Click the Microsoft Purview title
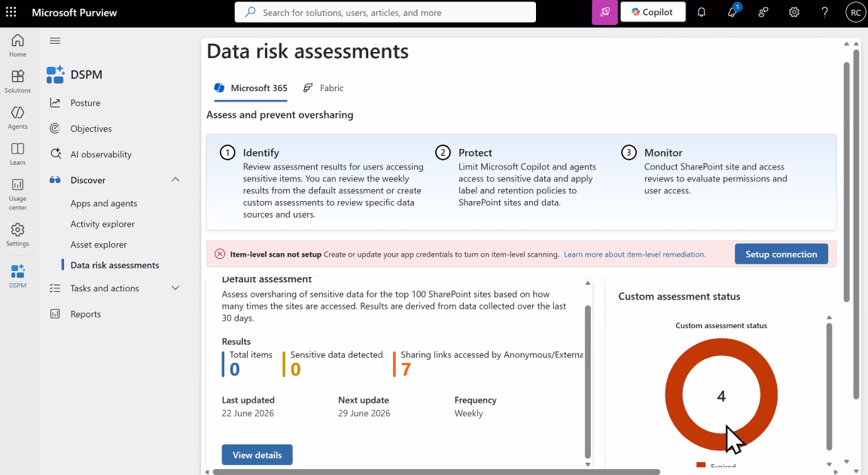 click(x=75, y=12)
